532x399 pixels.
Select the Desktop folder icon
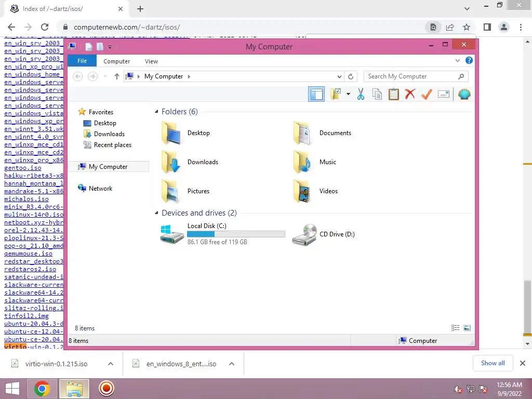tap(170, 133)
